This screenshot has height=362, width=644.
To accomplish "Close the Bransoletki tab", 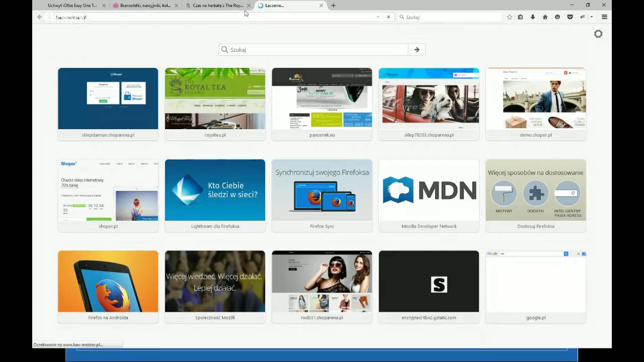I will pyautogui.click(x=176, y=6).
